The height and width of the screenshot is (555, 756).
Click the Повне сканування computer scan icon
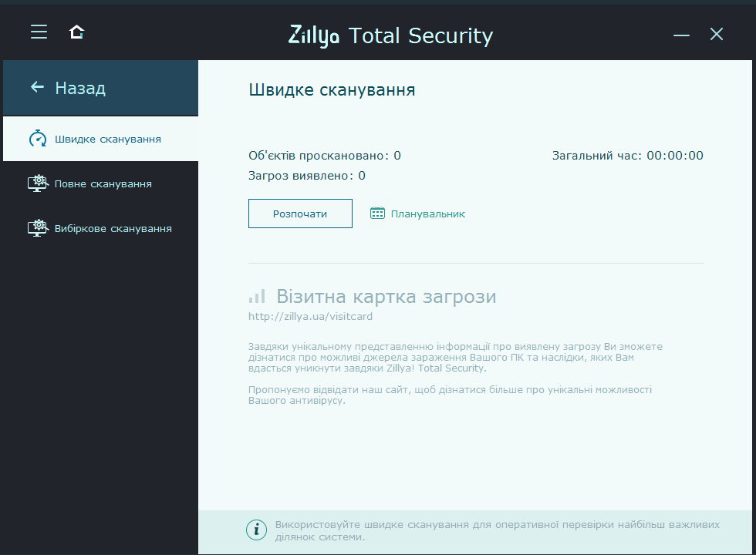[x=38, y=183]
